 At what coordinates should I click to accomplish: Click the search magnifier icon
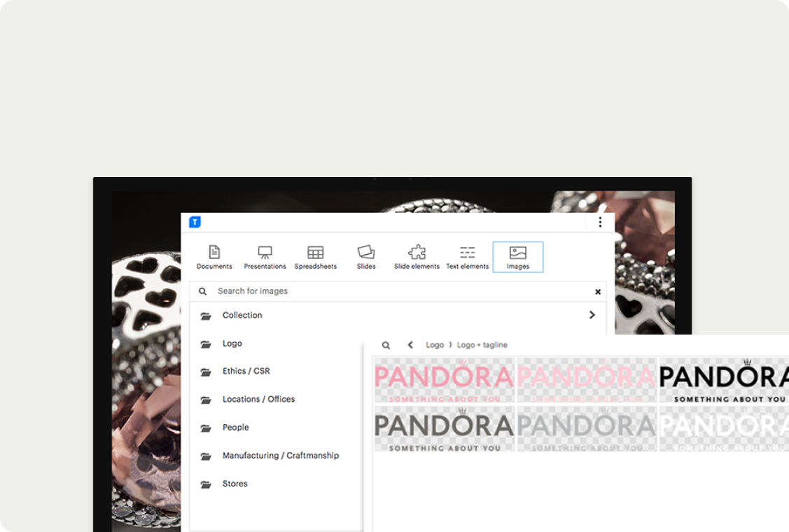click(202, 291)
